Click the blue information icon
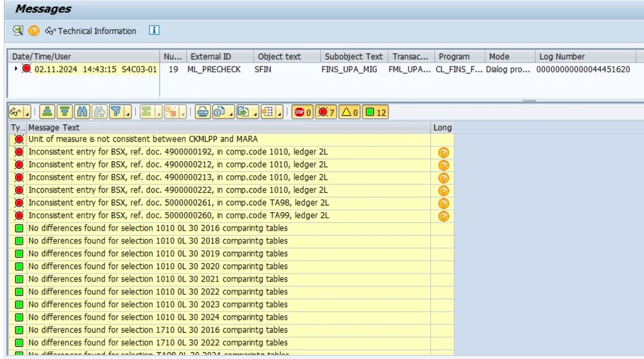 coord(154,31)
